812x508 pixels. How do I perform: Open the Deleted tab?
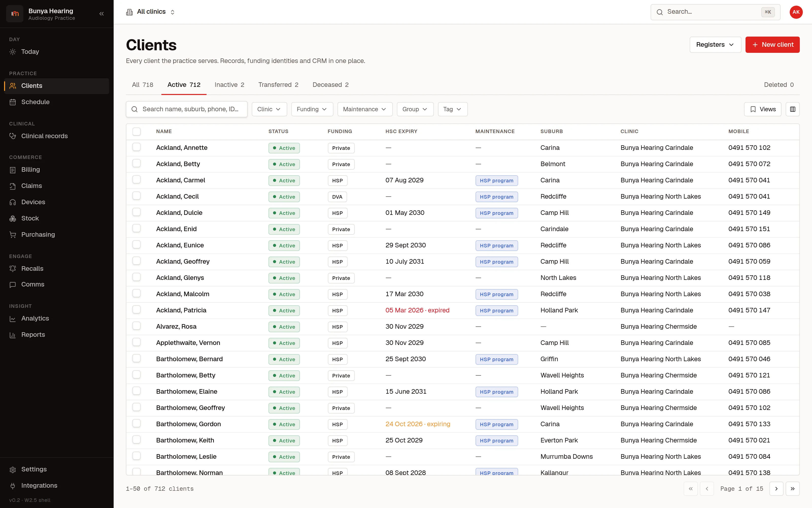point(779,85)
